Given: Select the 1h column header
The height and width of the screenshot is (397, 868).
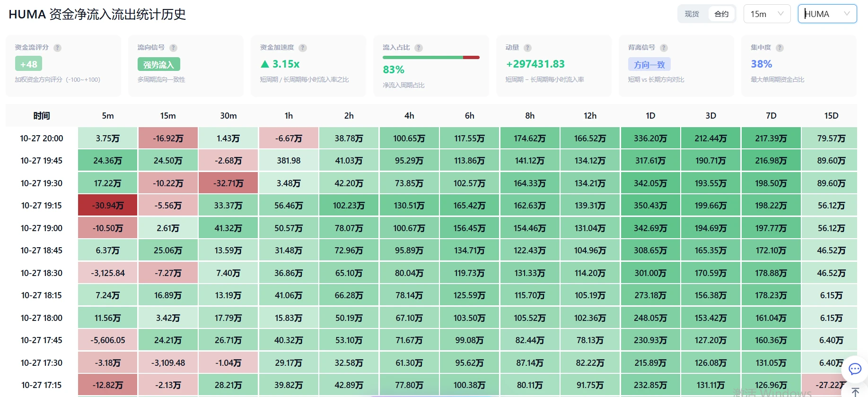Looking at the screenshot, I should coord(289,116).
